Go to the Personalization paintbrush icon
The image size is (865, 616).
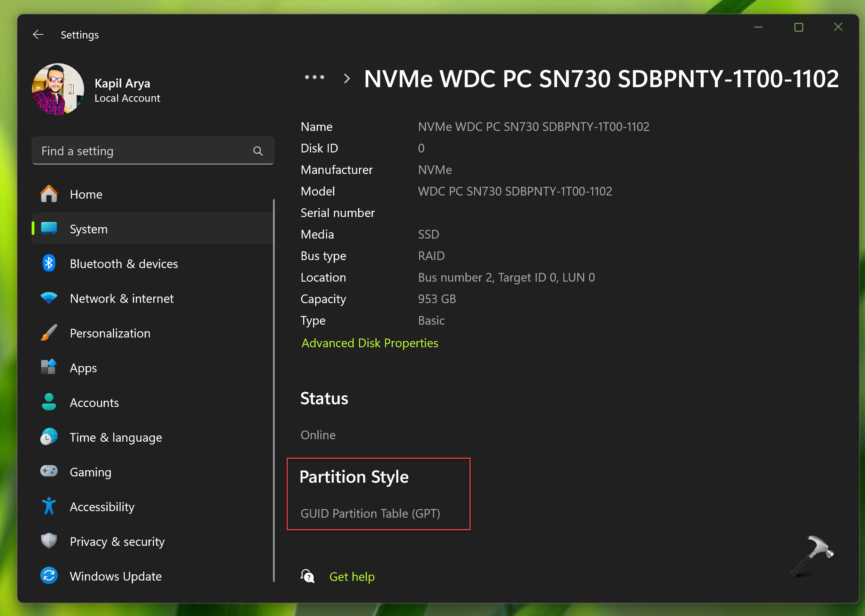[x=49, y=333]
